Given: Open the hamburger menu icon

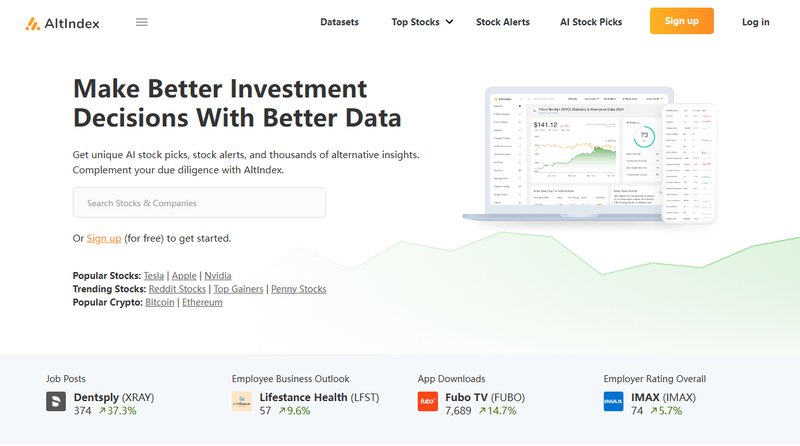Looking at the screenshot, I should coord(141,22).
